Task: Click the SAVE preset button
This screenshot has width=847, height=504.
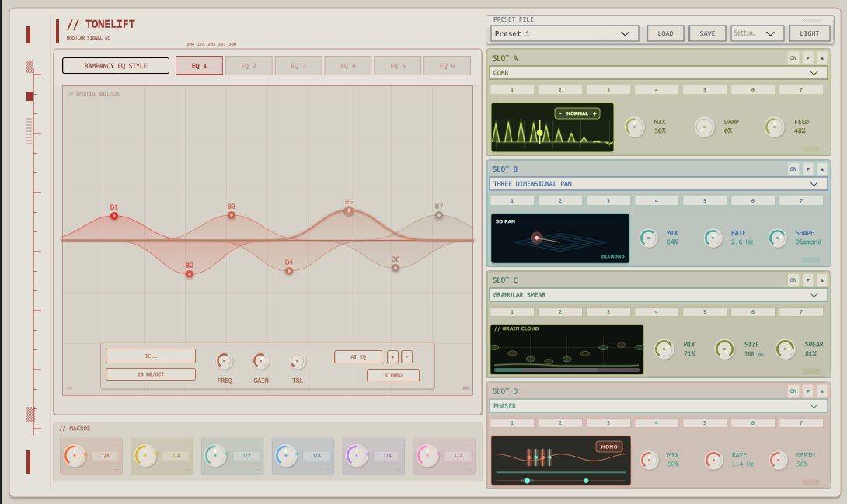Action: [x=707, y=33]
